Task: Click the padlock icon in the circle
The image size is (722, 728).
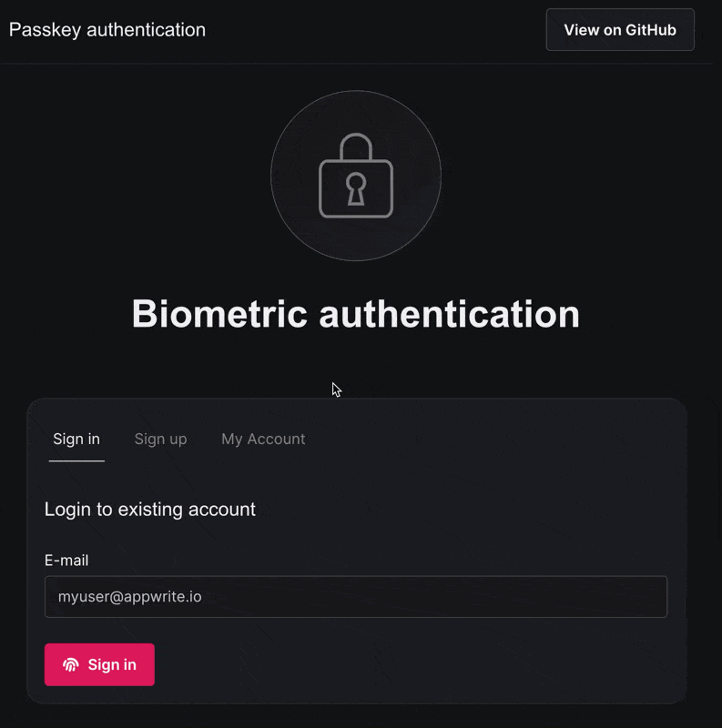Action: 356,176
